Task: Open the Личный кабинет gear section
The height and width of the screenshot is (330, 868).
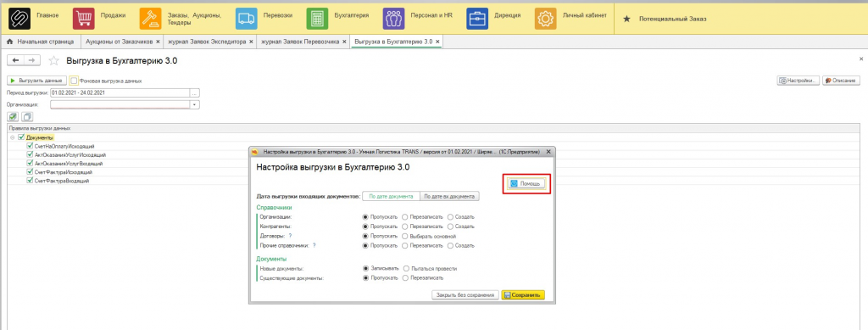Action: click(545, 19)
